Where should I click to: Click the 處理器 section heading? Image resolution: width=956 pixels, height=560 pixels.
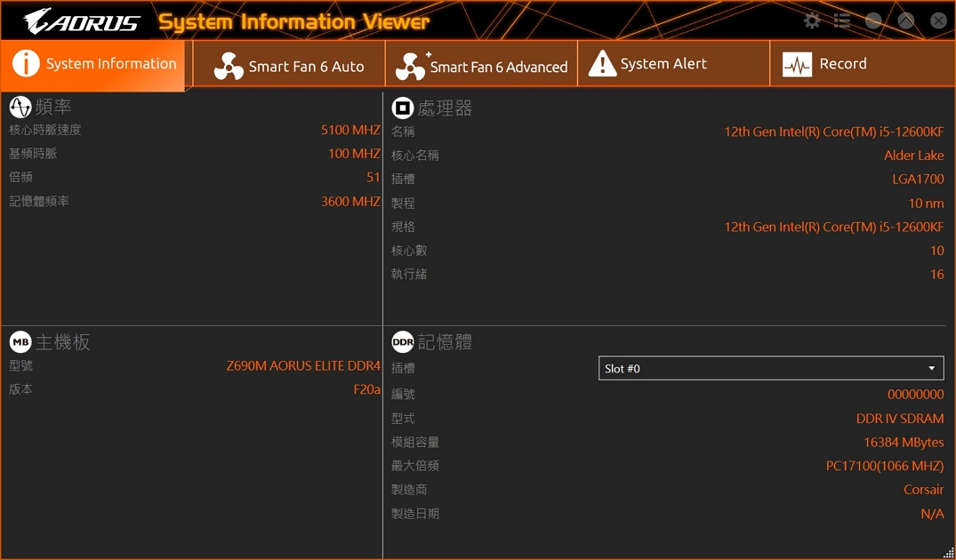pyautogui.click(x=445, y=108)
